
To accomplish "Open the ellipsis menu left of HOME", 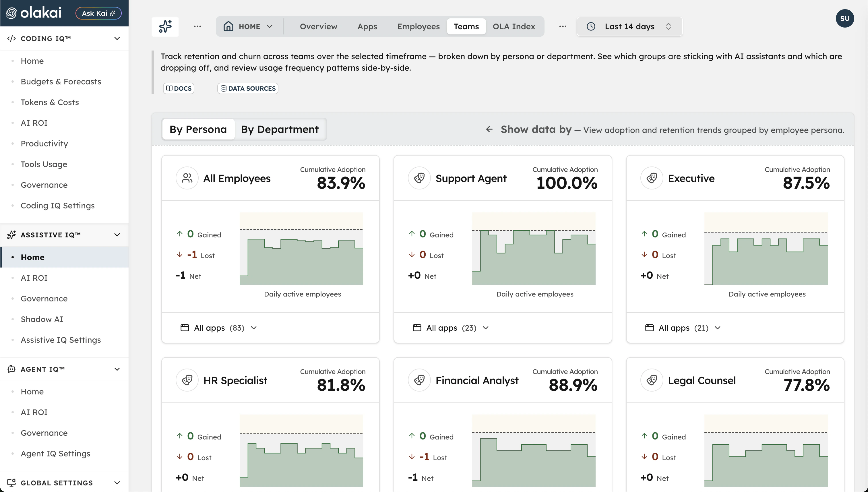I will (x=198, y=26).
